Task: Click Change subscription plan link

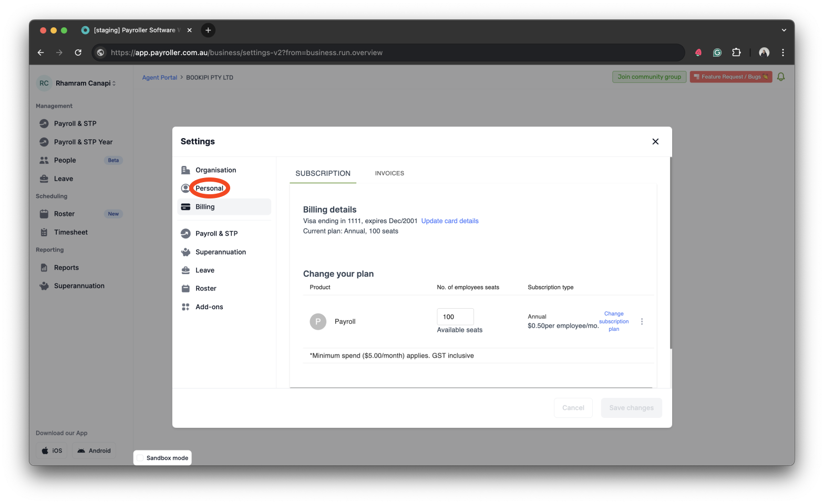Action: point(614,321)
